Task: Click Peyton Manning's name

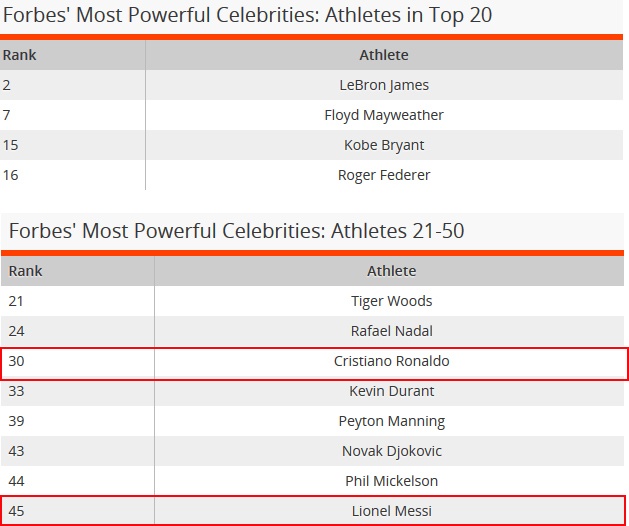Action: click(391, 421)
